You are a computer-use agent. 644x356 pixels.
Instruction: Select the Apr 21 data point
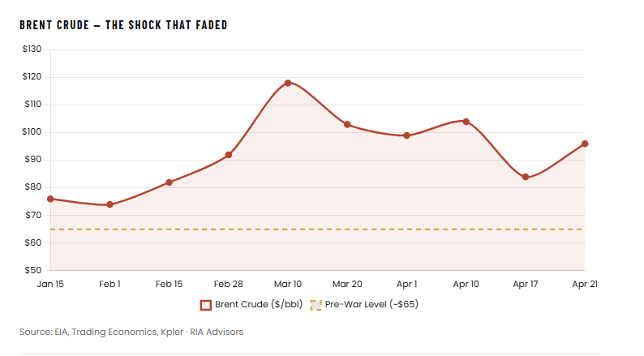(585, 144)
